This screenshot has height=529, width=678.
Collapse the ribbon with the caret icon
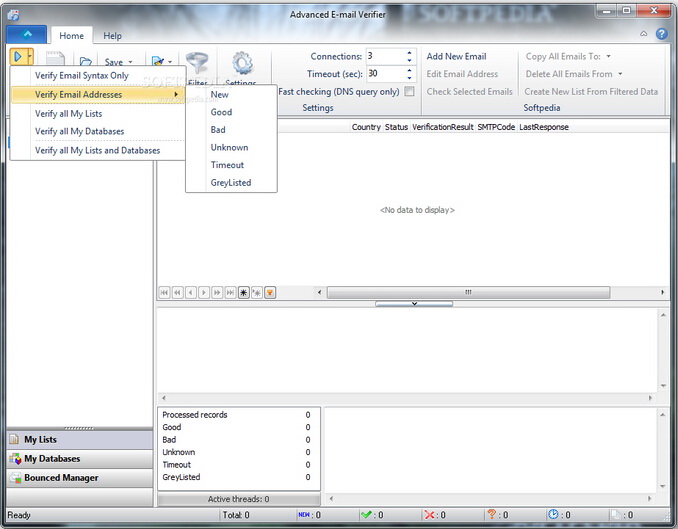click(643, 34)
